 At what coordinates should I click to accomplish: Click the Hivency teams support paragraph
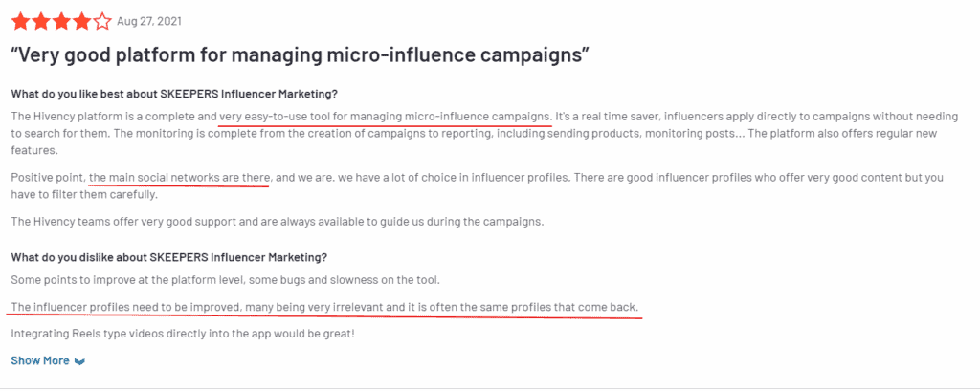[x=278, y=222]
